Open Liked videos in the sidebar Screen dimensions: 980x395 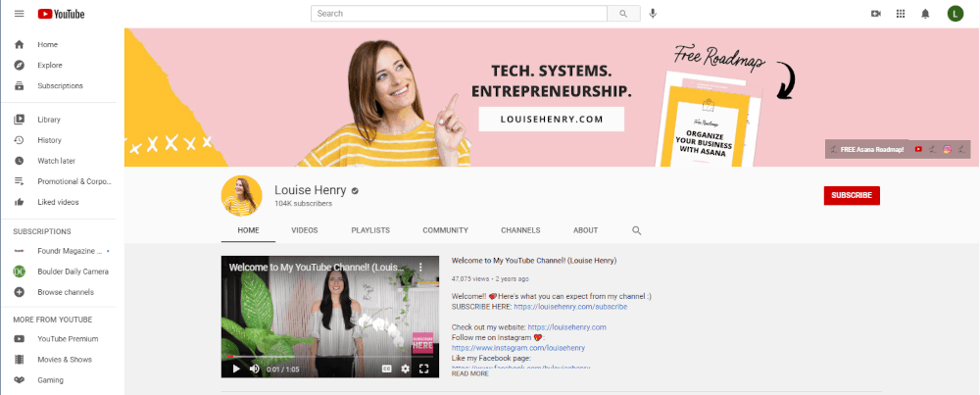coord(58,202)
